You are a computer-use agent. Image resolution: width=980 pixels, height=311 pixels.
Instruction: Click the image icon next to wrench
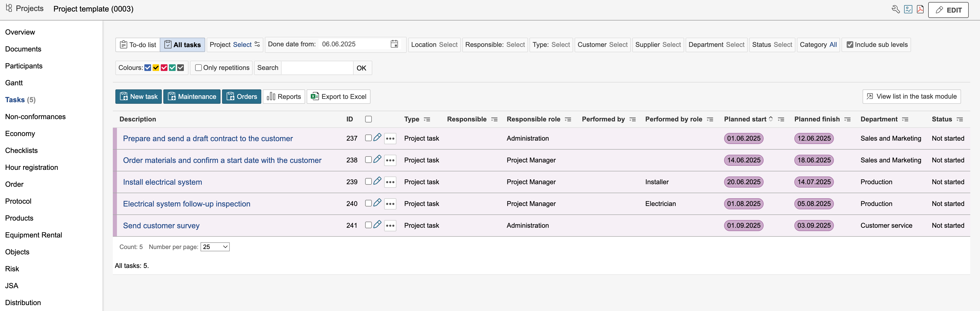pos(908,9)
